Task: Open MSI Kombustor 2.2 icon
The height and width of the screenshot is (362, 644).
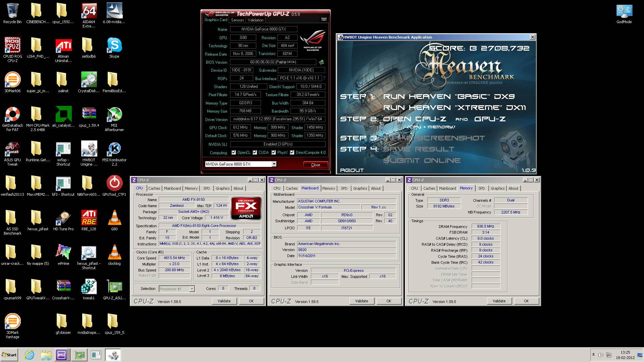Action: (x=114, y=154)
